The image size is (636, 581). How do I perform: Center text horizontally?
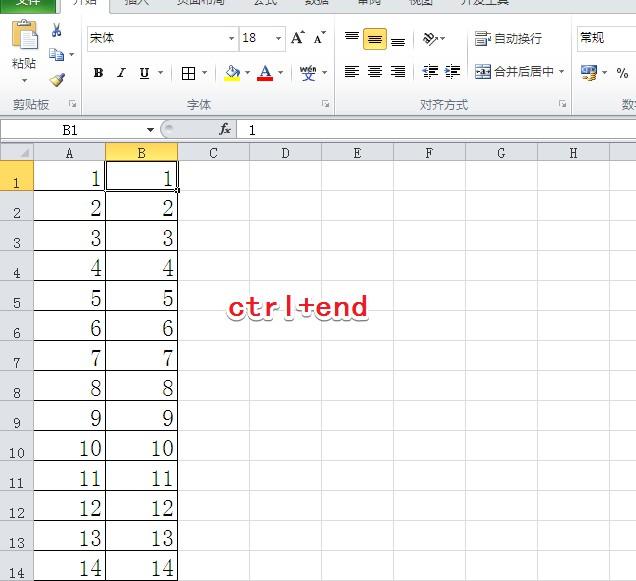[375, 72]
